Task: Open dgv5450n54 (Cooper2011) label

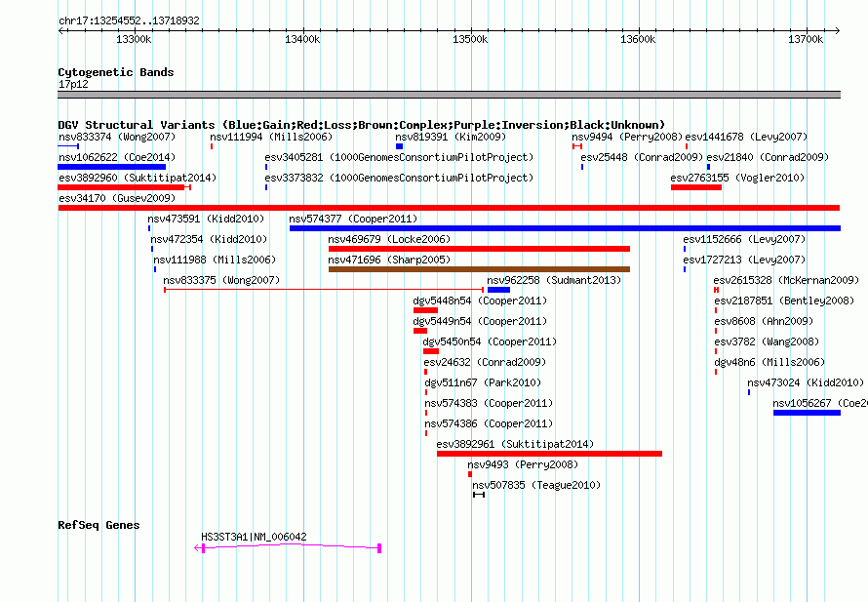Action: (x=490, y=341)
